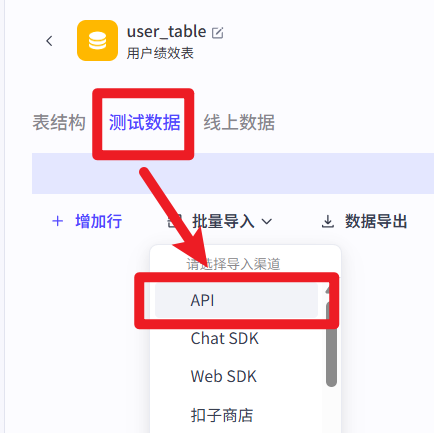Click the plus icon beside 增加行
434x433 pixels.
pos(58,221)
